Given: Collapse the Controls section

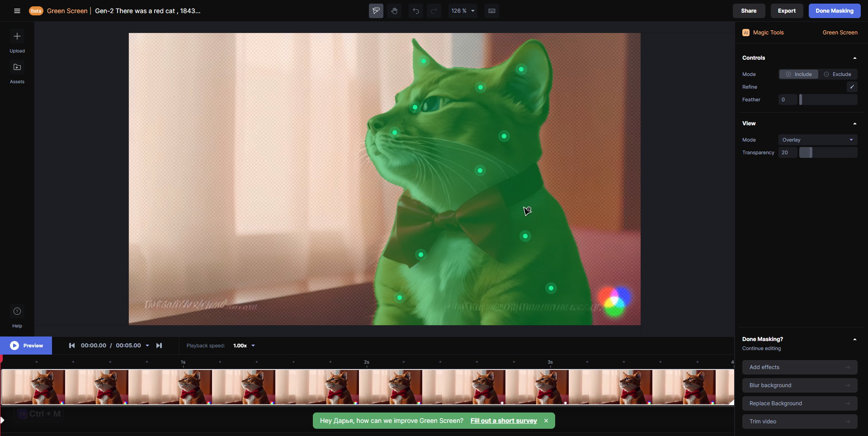Looking at the screenshot, I should pyautogui.click(x=854, y=58).
